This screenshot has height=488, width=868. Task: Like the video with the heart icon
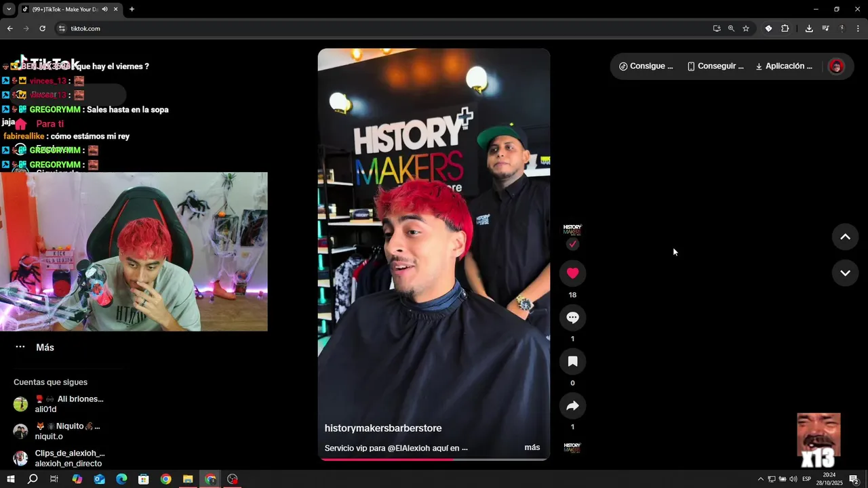click(572, 273)
